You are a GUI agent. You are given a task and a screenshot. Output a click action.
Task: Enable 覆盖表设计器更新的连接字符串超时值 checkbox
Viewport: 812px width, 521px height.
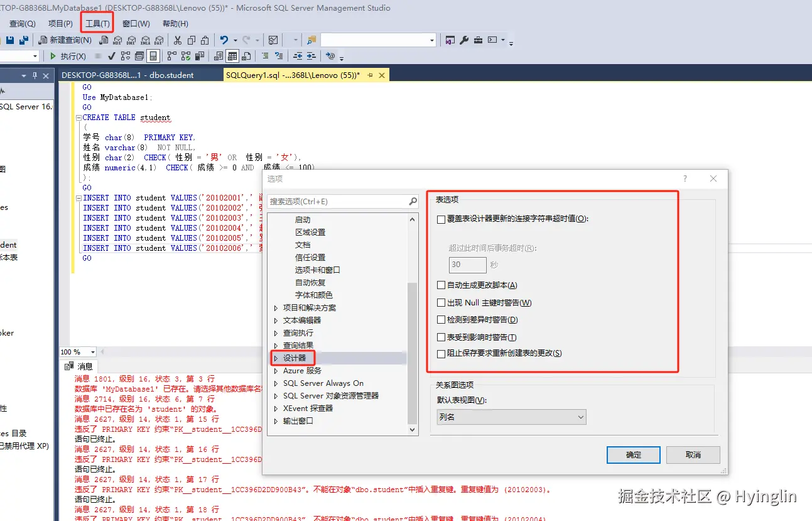click(441, 219)
